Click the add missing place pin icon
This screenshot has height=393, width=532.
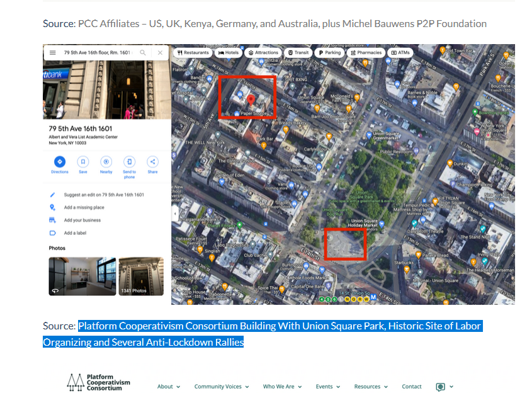click(x=52, y=207)
